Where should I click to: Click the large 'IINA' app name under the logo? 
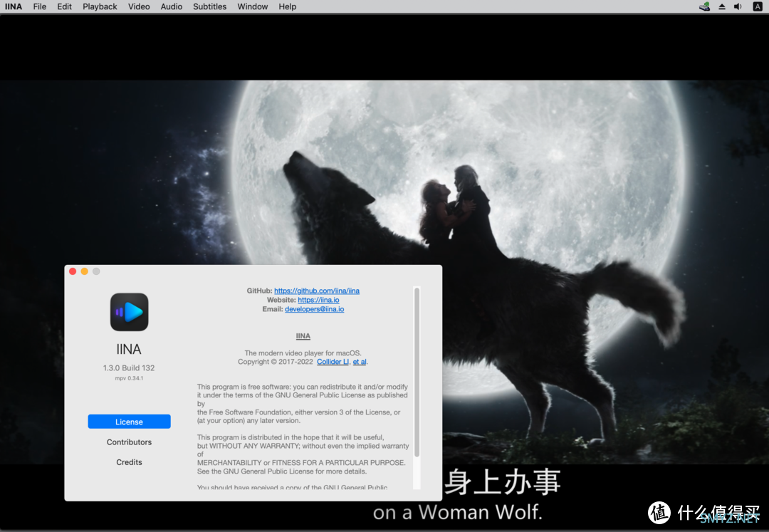(x=129, y=349)
